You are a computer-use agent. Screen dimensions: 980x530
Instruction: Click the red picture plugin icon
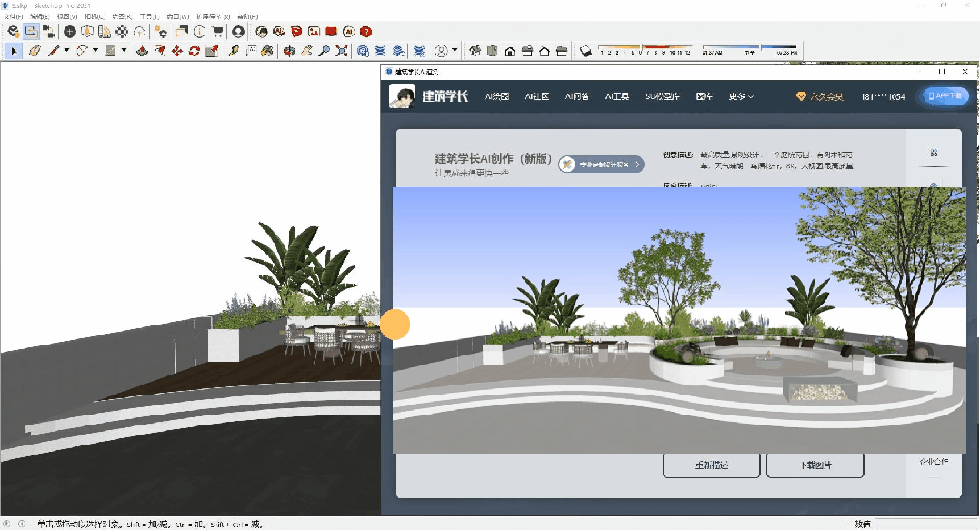click(x=314, y=32)
